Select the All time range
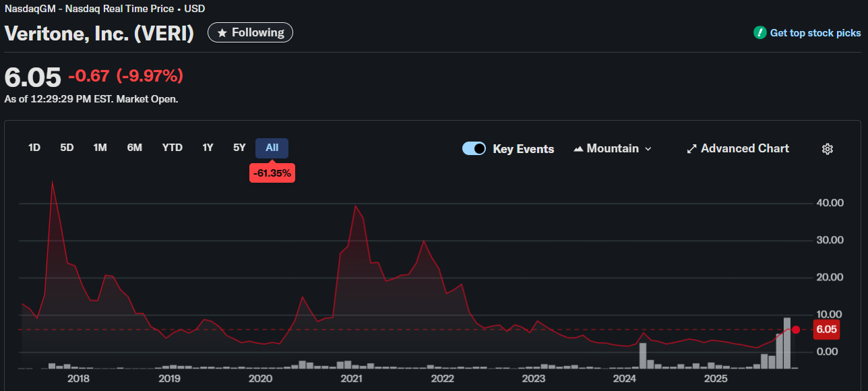This screenshot has height=391, width=868. click(272, 148)
